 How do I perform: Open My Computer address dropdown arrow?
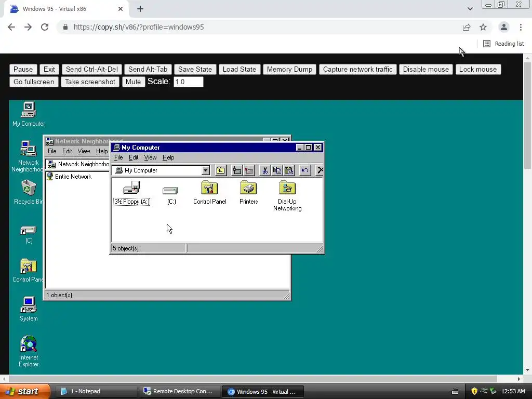[206, 170]
